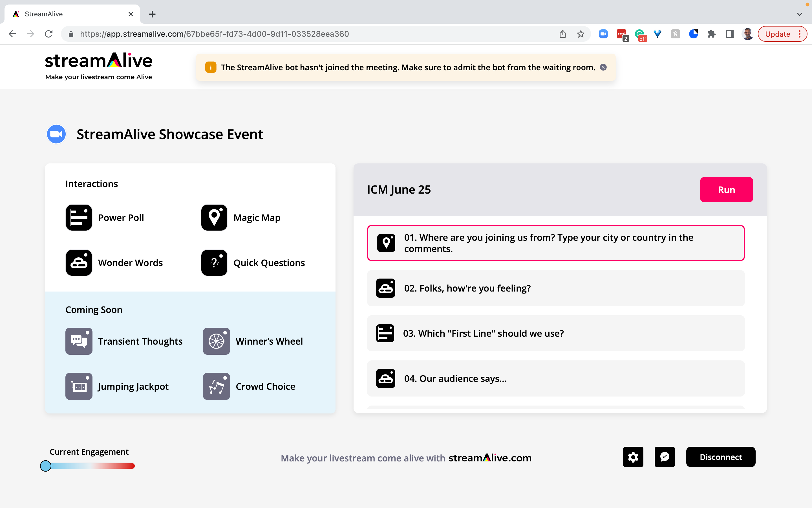Click the StreamAlive Showcase Event title

click(170, 134)
